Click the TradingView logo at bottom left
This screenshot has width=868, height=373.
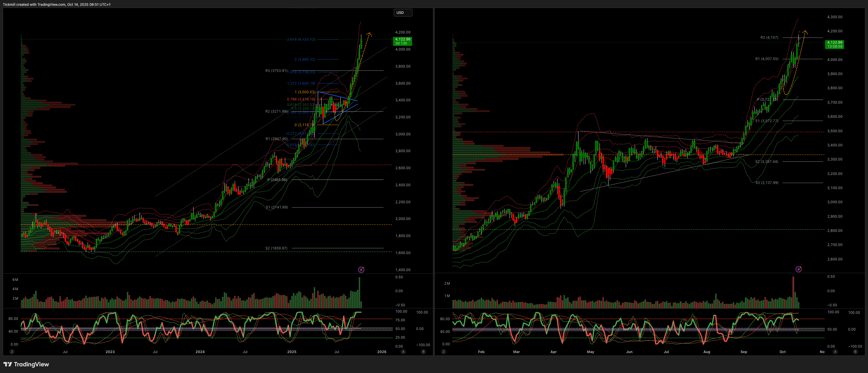26,364
